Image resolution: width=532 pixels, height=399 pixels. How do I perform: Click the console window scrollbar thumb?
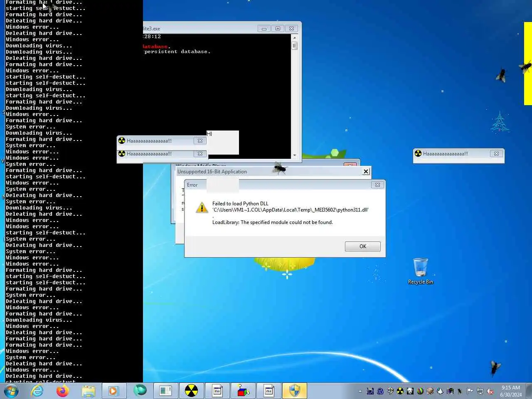pyautogui.click(x=295, y=45)
